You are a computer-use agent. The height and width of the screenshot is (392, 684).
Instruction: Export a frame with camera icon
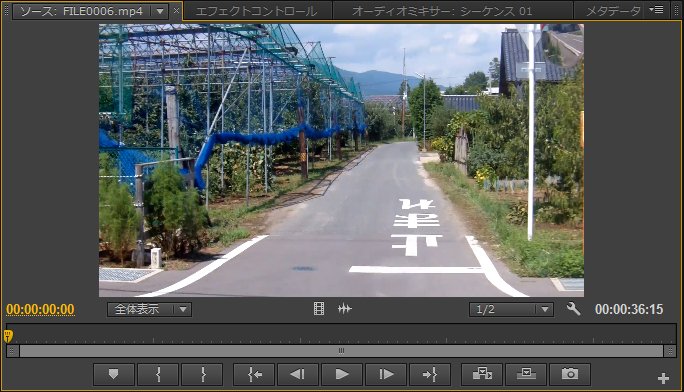coord(570,374)
